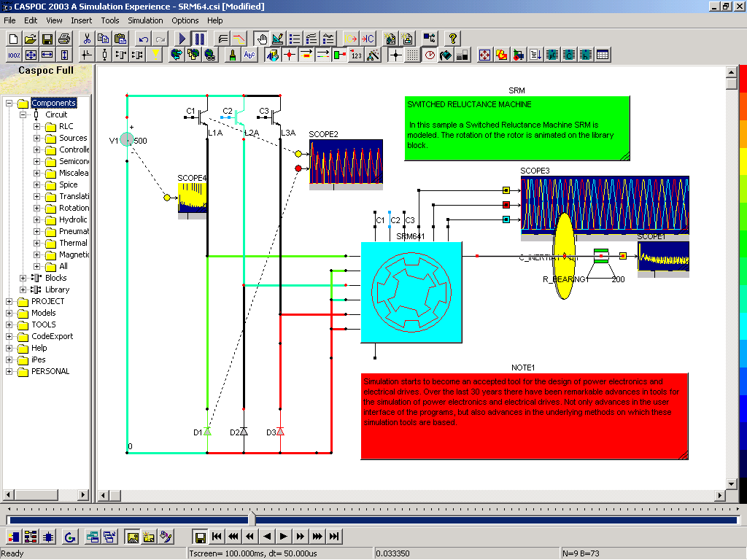This screenshot has width=747, height=560.
Task: Undo last action with blue arrow
Action: pos(144,39)
